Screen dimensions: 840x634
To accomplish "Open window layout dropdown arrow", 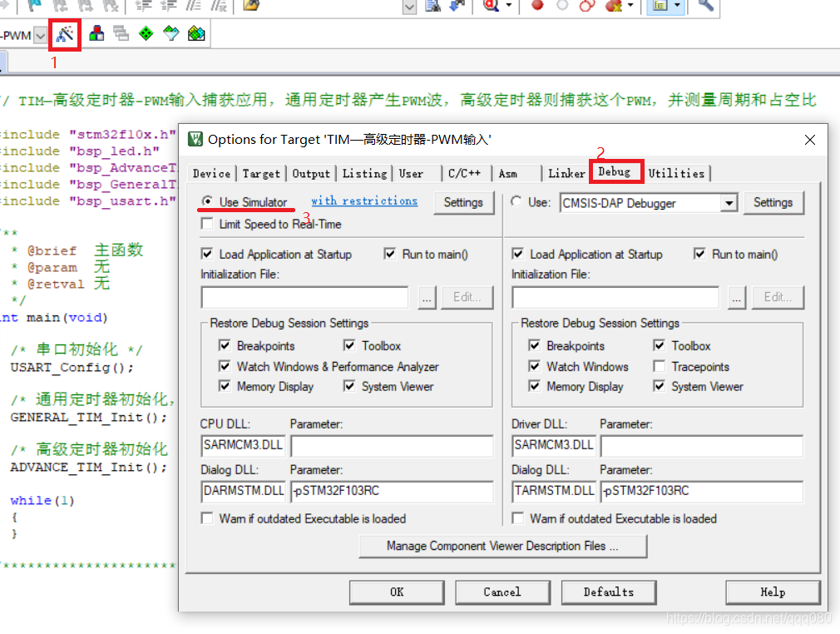I will 677,5.
